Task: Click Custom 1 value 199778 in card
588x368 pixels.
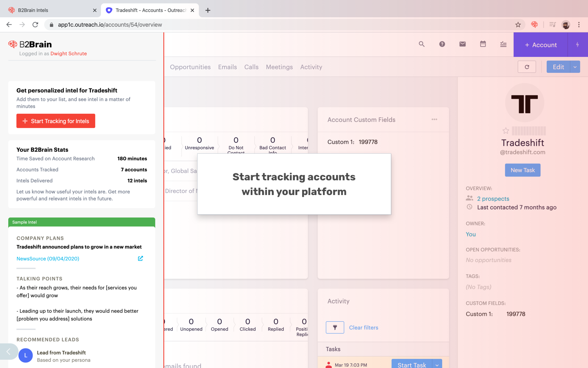Action: [x=368, y=142]
